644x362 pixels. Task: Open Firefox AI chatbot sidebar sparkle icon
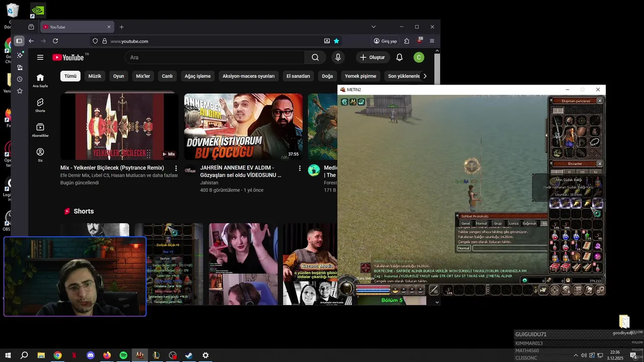coord(20,55)
